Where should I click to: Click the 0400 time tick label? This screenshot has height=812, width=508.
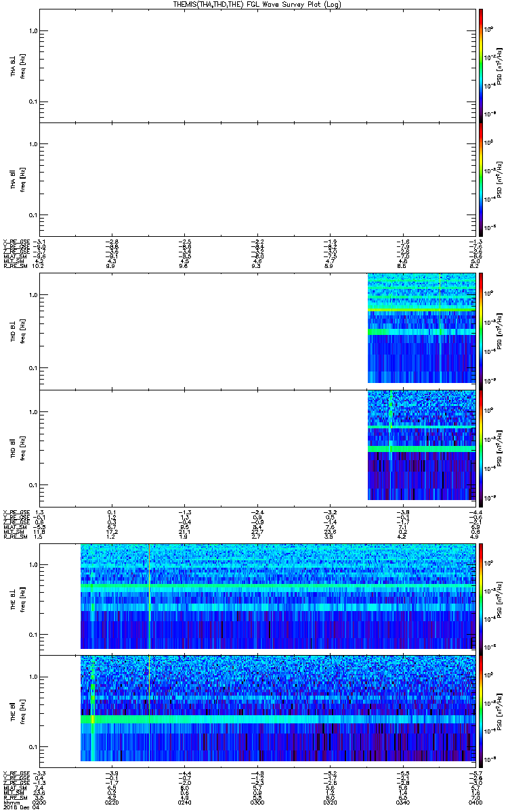point(475,802)
